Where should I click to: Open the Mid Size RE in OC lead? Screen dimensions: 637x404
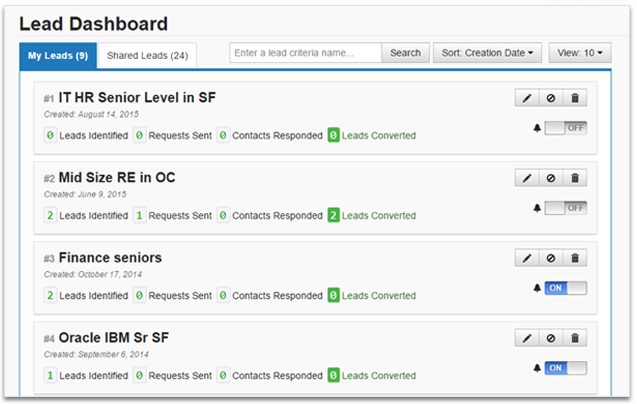(x=116, y=178)
